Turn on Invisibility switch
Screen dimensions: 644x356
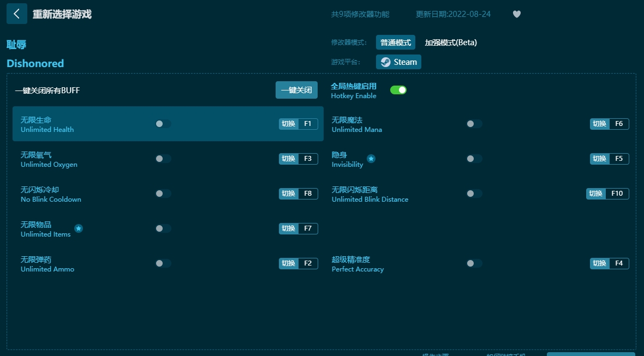(x=474, y=159)
